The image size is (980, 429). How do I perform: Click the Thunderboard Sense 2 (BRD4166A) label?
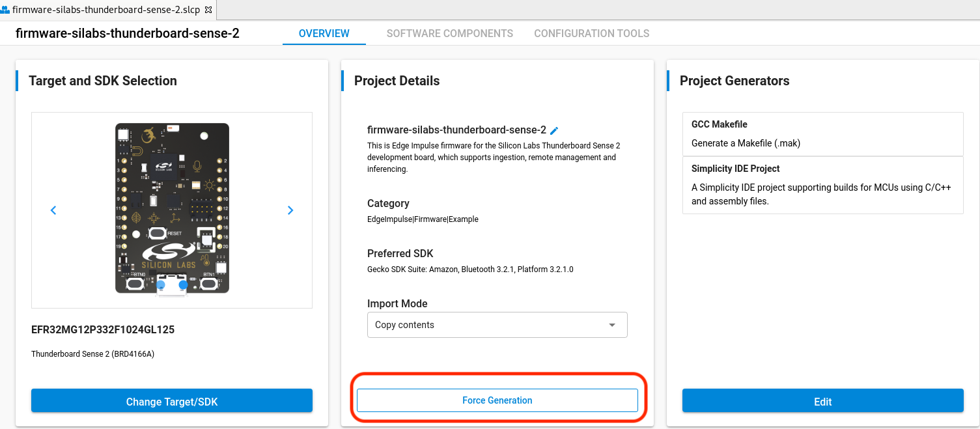pyautogui.click(x=93, y=354)
